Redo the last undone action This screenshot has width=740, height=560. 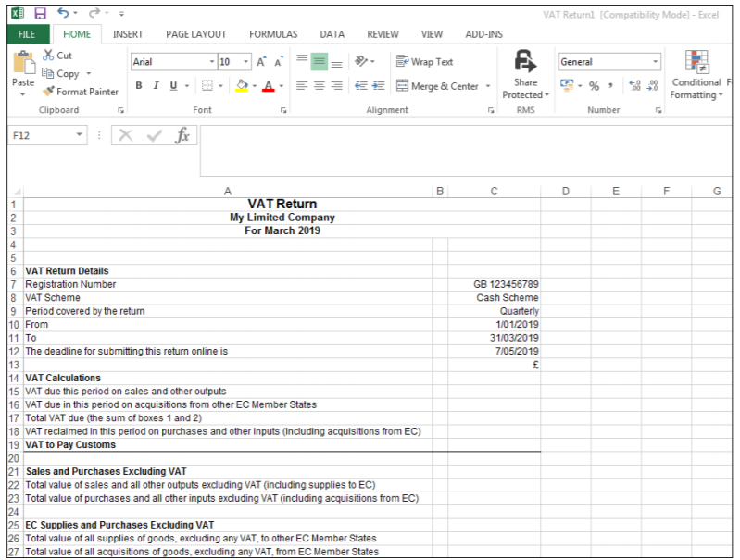(x=94, y=13)
